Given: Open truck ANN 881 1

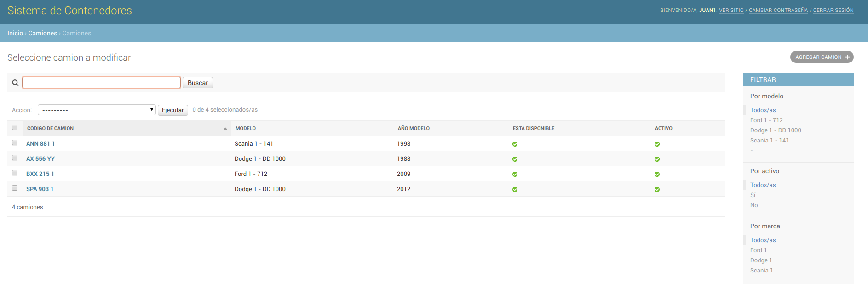Looking at the screenshot, I should [40, 144].
